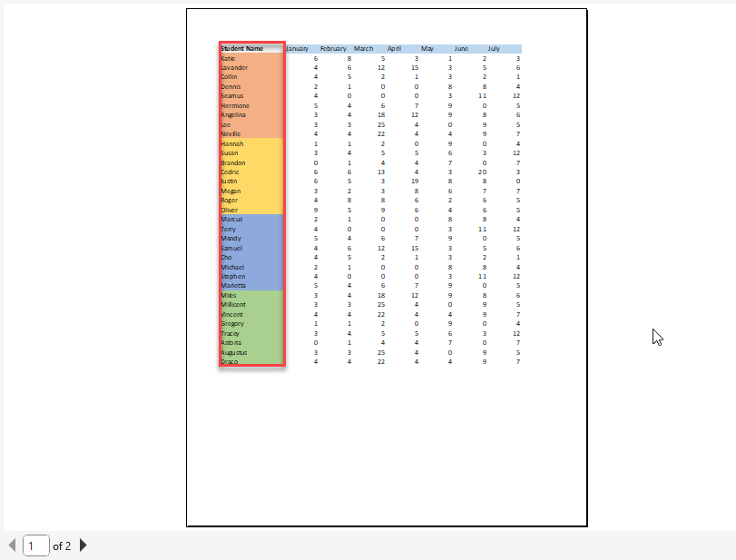Edit the current page number field

36,545
